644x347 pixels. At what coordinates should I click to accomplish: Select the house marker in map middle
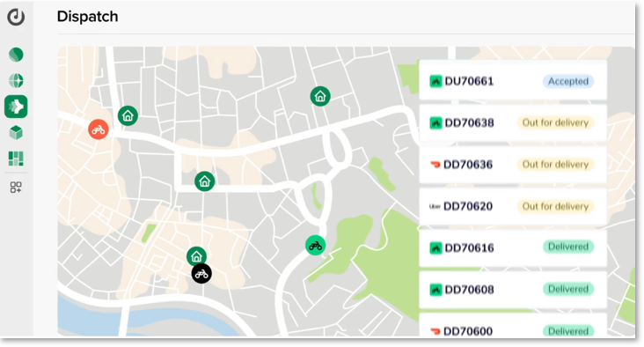pyautogui.click(x=204, y=181)
